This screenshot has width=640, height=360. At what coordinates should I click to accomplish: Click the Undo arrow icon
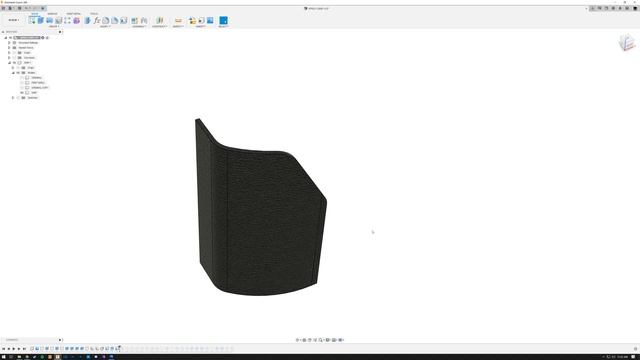point(26,8)
